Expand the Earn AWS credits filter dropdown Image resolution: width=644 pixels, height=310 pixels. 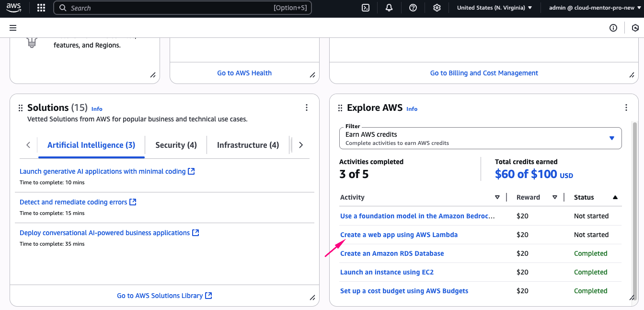tap(480, 138)
